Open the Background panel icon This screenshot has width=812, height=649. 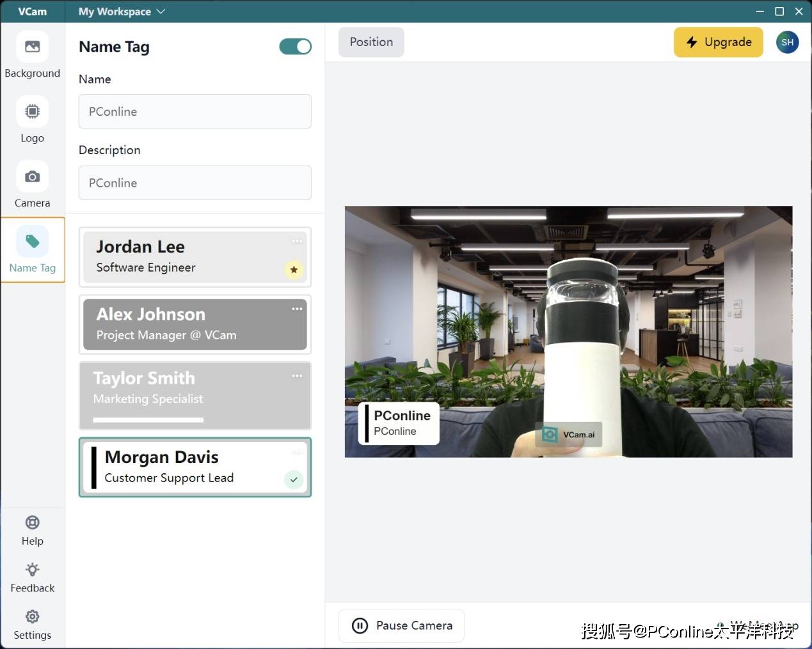[32, 47]
